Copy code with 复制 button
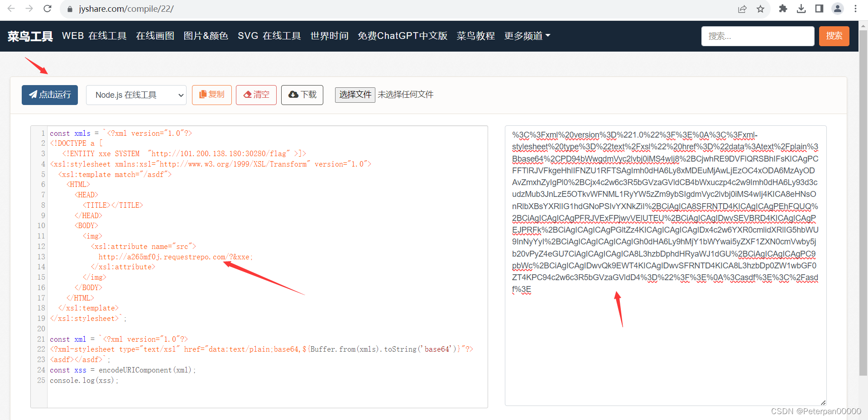This screenshot has width=868, height=420. point(211,95)
